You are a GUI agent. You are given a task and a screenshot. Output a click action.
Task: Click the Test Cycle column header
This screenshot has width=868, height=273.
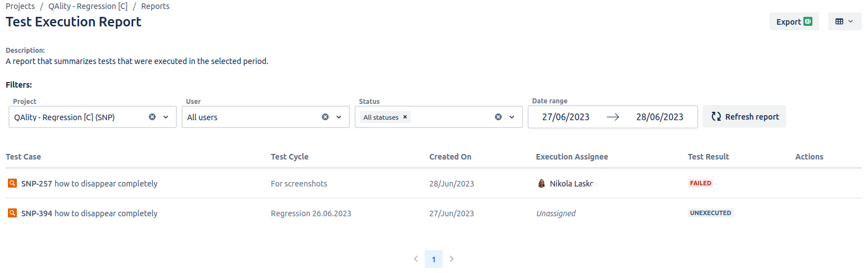290,157
